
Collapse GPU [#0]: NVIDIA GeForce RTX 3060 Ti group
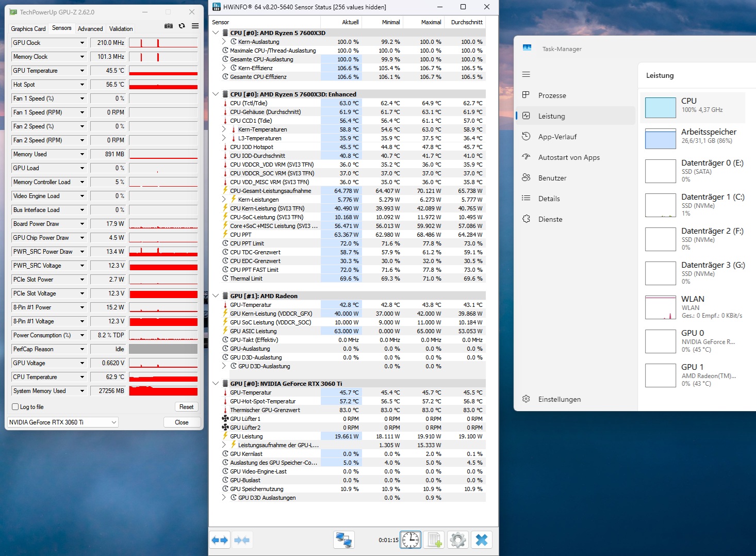point(216,384)
